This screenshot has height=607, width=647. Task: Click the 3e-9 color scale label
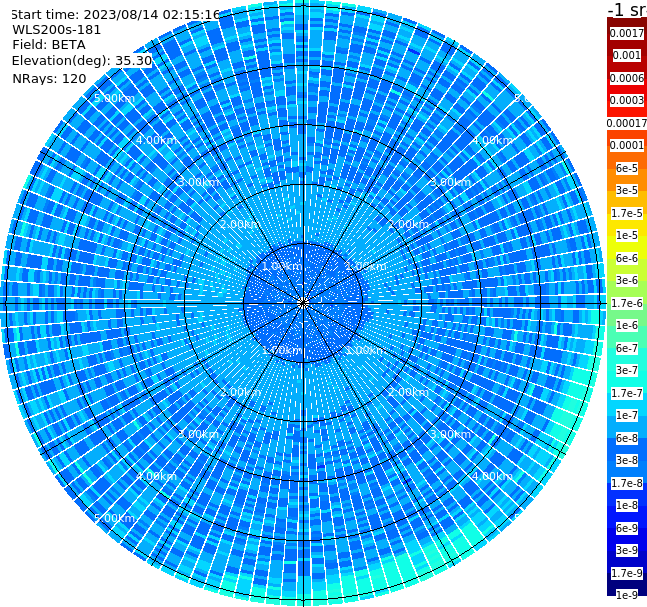(627, 550)
